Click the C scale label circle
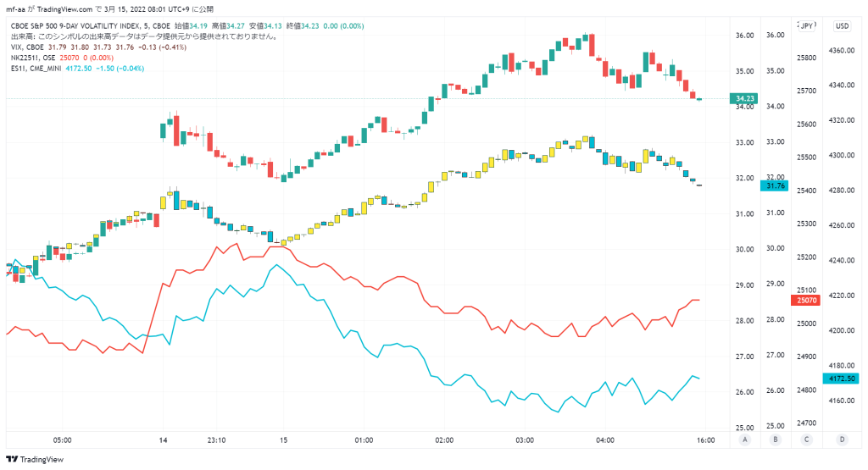 (806, 440)
